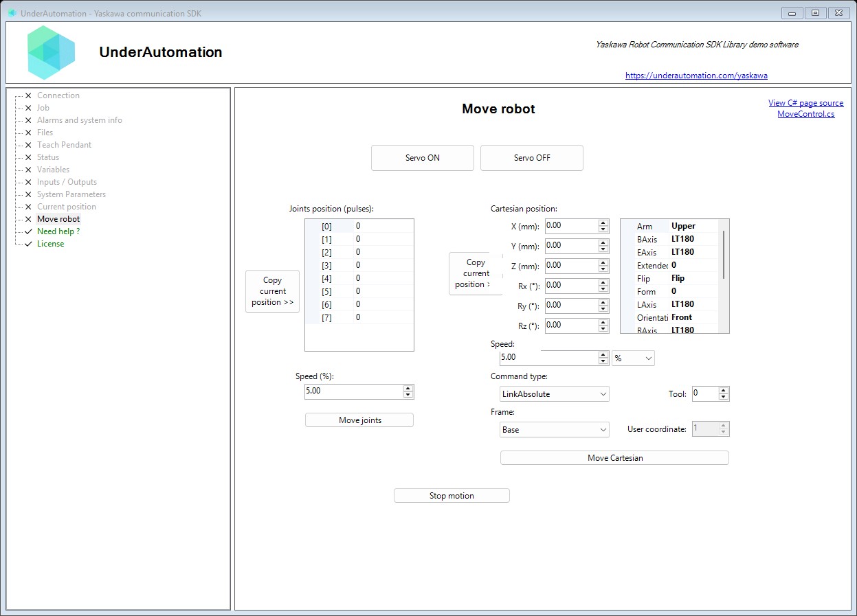This screenshot has height=616, width=857.
Task: Click the X icon beside Job
Action: point(28,108)
